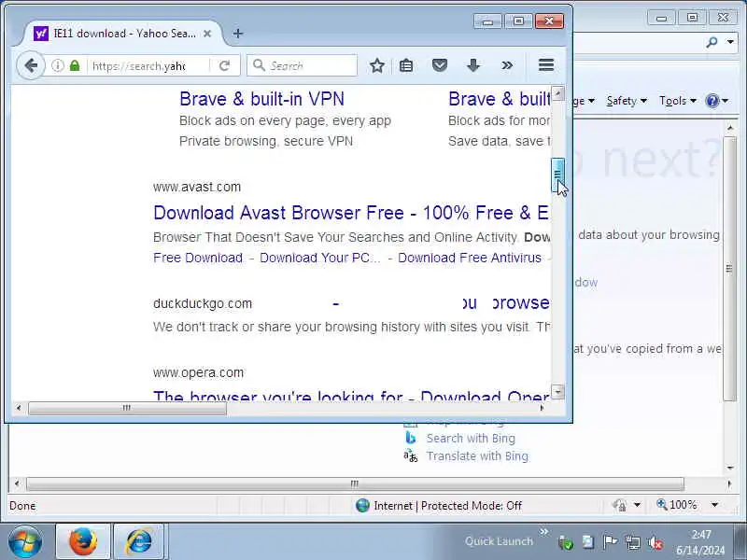Open site information via the info icon
The height and width of the screenshot is (560, 747).
[x=58, y=65]
